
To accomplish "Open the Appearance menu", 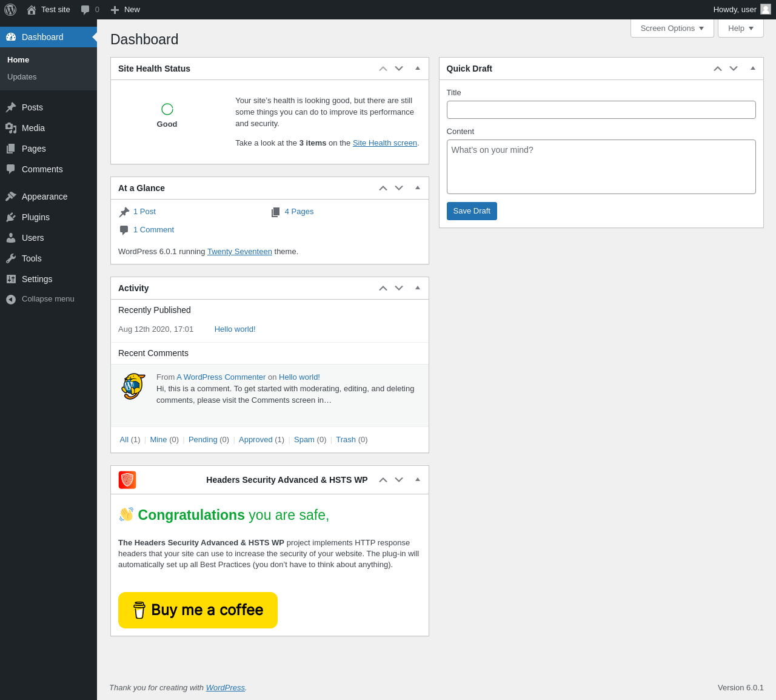I will coord(48,197).
